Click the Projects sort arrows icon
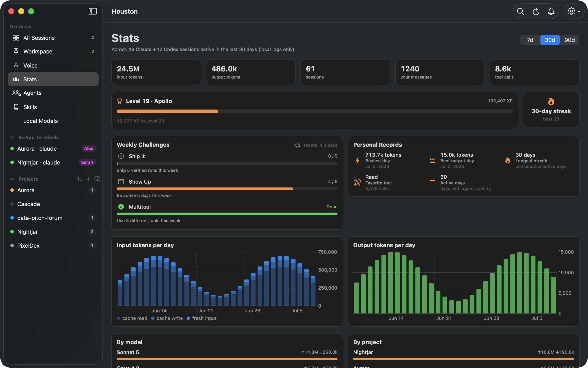The image size is (588, 368). coord(80,179)
